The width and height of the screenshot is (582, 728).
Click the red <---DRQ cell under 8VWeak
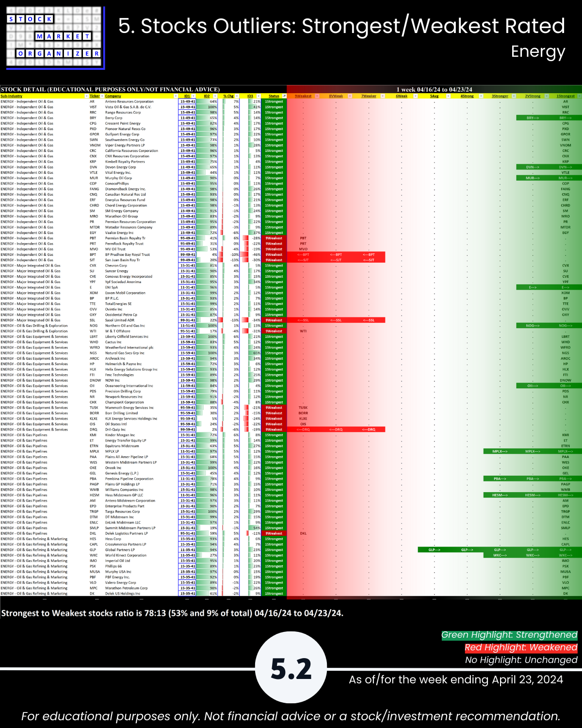tap(336, 430)
